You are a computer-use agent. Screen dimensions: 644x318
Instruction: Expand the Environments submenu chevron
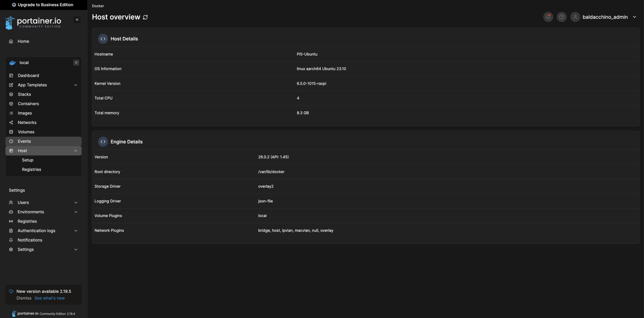76,212
